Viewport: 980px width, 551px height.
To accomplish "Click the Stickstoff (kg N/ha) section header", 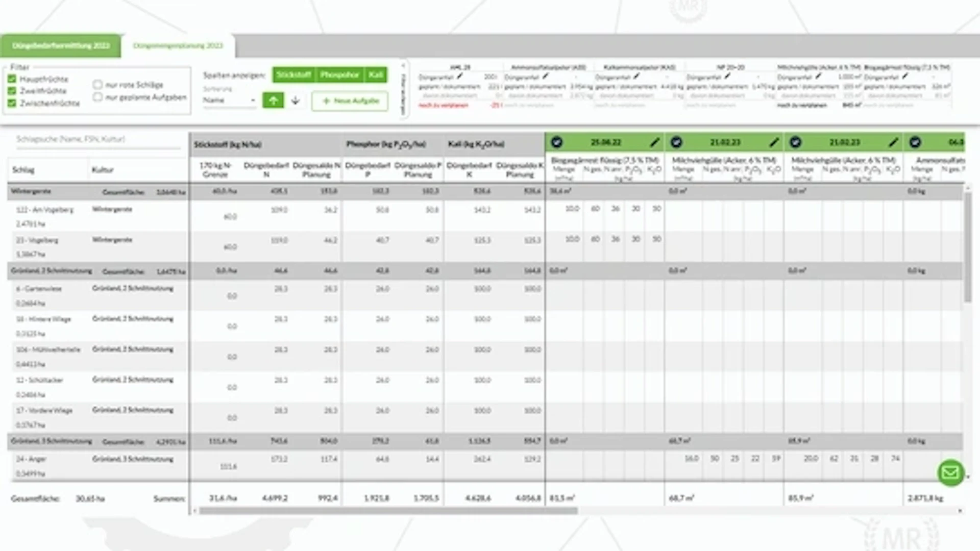I will click(228, 145).
